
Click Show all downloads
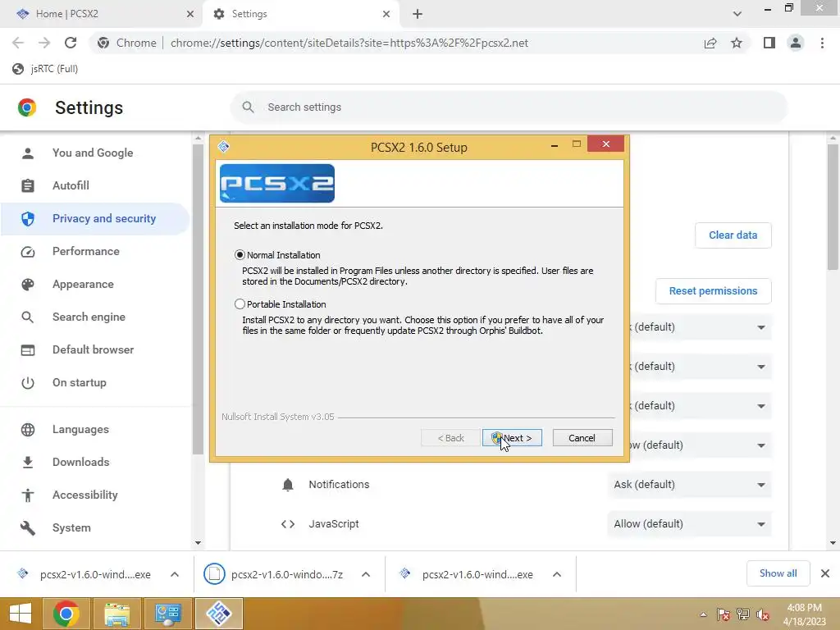[x=778, y=573]
